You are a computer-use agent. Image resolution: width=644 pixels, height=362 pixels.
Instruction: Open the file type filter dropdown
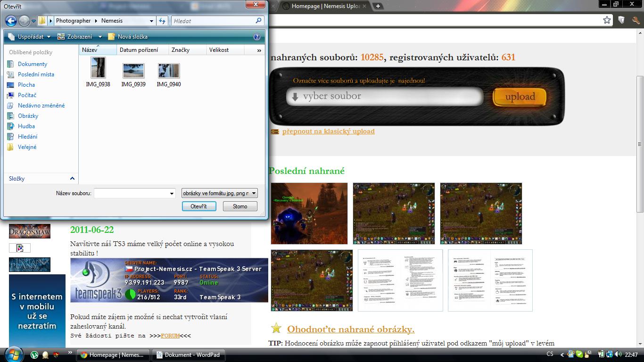[x=219, y=193]
